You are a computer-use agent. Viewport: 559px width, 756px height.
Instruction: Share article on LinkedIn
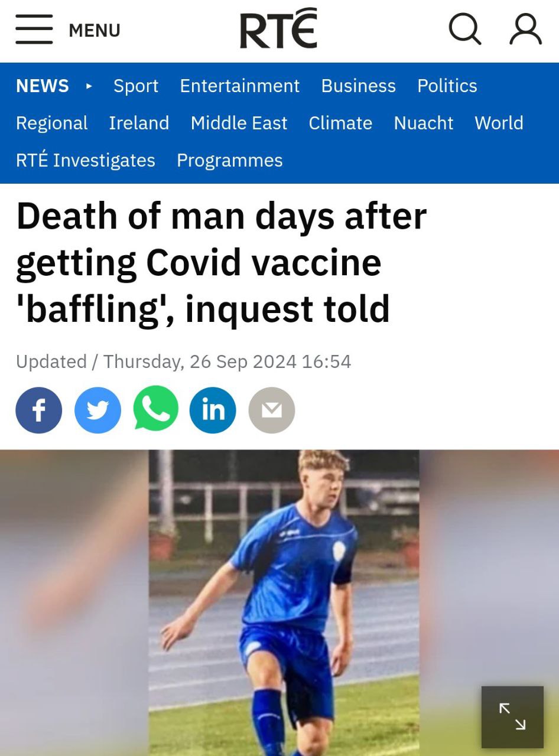click(213, 410)
